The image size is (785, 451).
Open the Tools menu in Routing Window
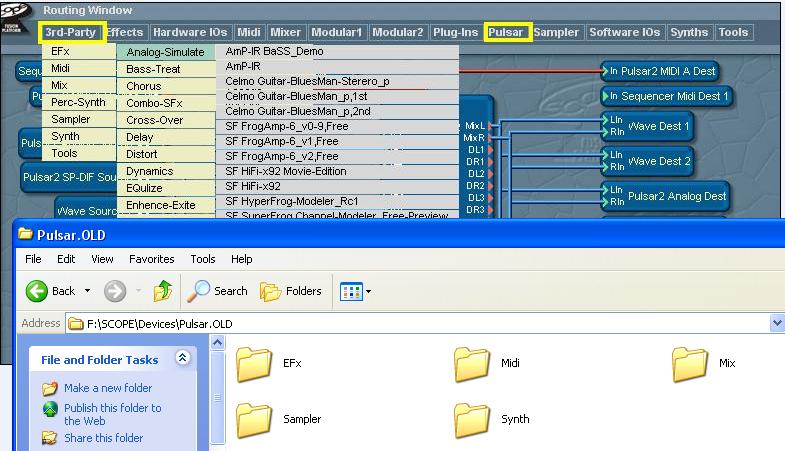pyautogui.click(x=733, y=33)
